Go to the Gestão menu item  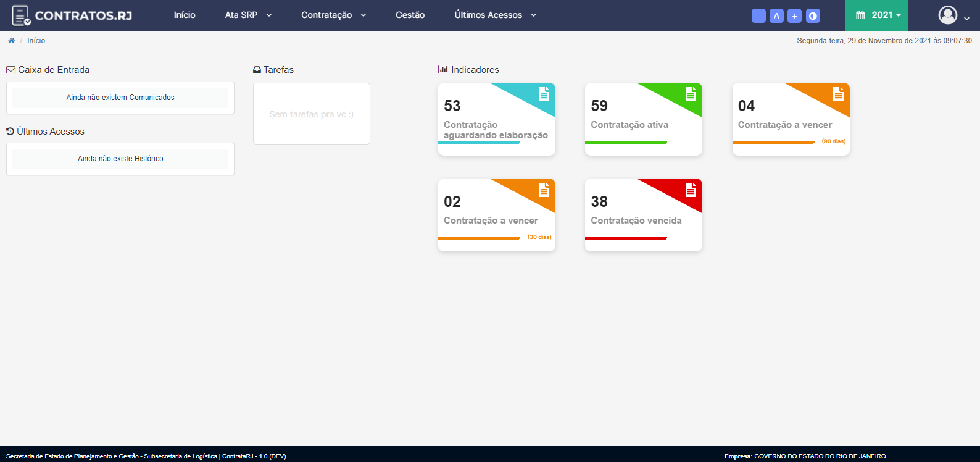coord(410,15)
